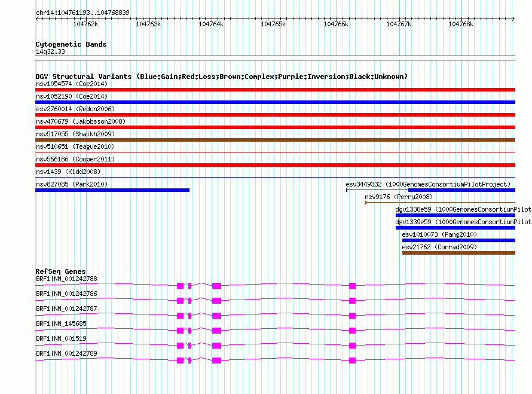Image resolution: width=532 pixels, height=394 pixels.
Task: Select the brown esv21762 (Conrad2009) bar
Action: point(458,253)
